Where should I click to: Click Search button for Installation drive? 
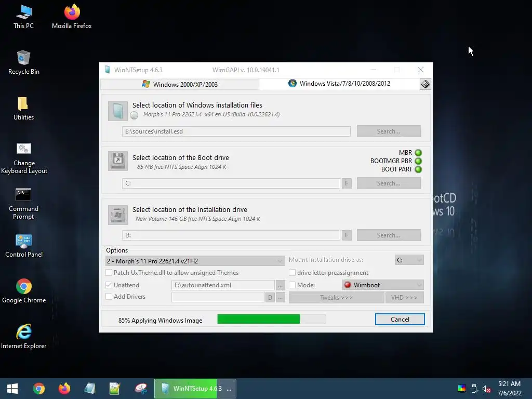(x=389, y=235)
